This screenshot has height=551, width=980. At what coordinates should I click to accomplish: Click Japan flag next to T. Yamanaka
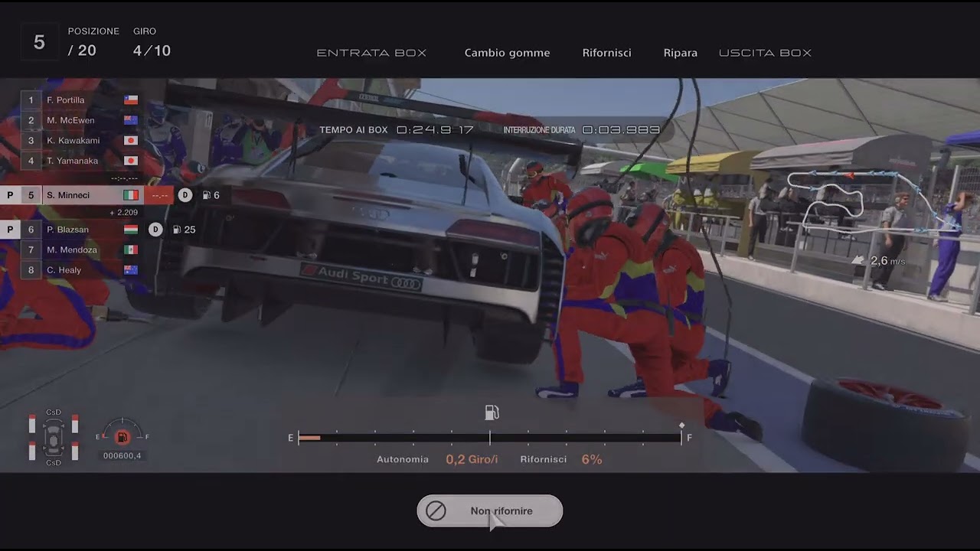pyautogui.click(x=131, y=161)
